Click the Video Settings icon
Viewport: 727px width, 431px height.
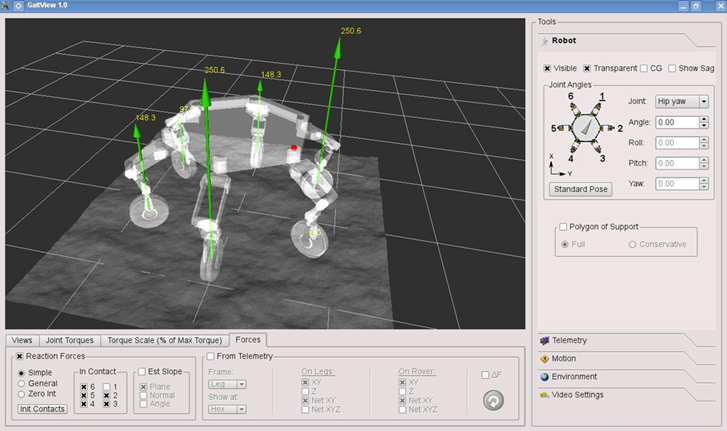(545, 395)
